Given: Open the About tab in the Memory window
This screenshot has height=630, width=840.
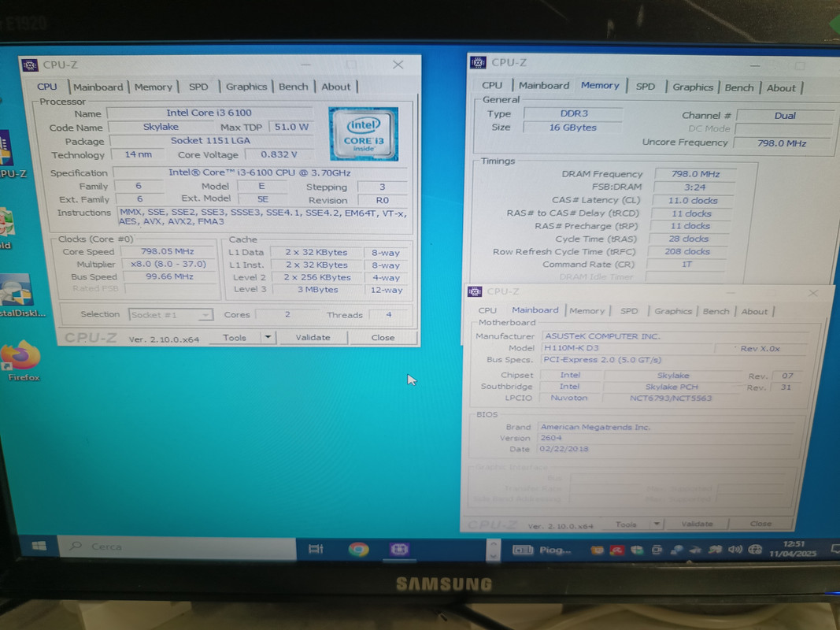Looking at the screenshot, I should (x=781, y=88).
